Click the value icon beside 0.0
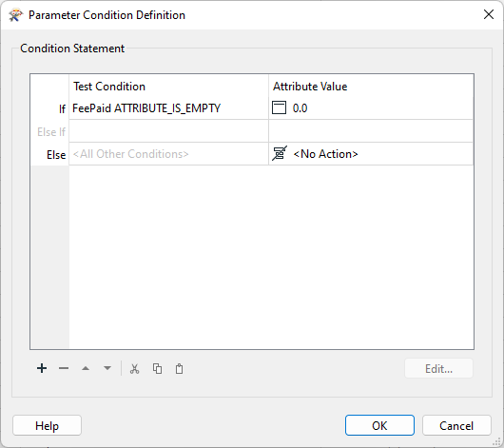Viewport: 504px width, 448px height. [279, 107]
